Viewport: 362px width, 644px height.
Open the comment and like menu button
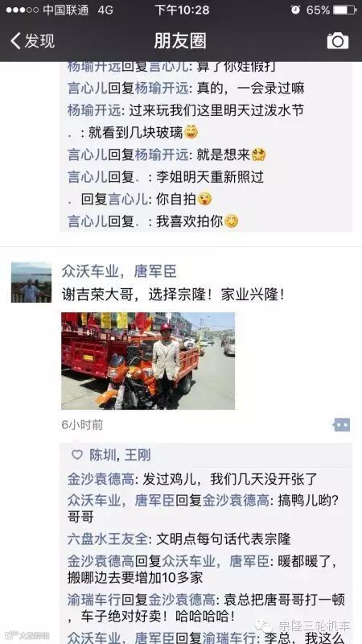[x=341, y=425]
